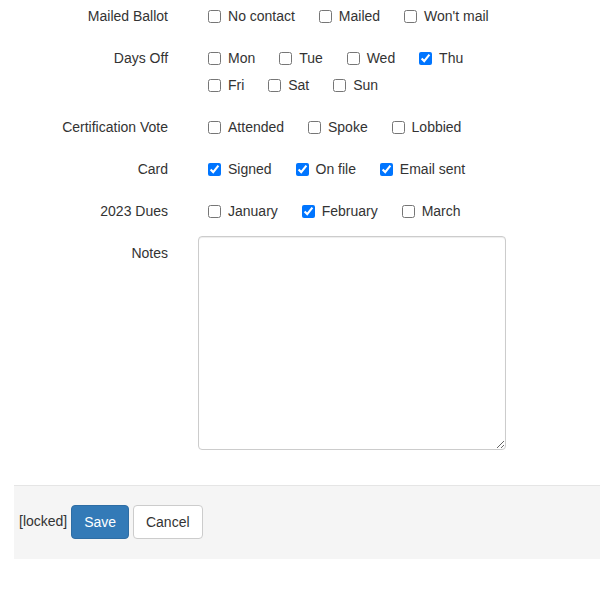Enable the Won't mail option
The width and height of the screenshot is (600, 600).
[x=410, y=16]
